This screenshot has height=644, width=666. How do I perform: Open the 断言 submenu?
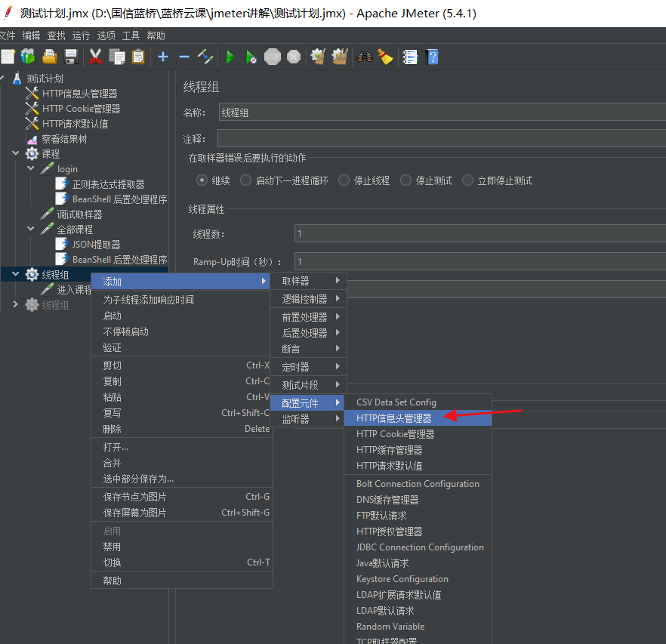(x=309, y=349)
